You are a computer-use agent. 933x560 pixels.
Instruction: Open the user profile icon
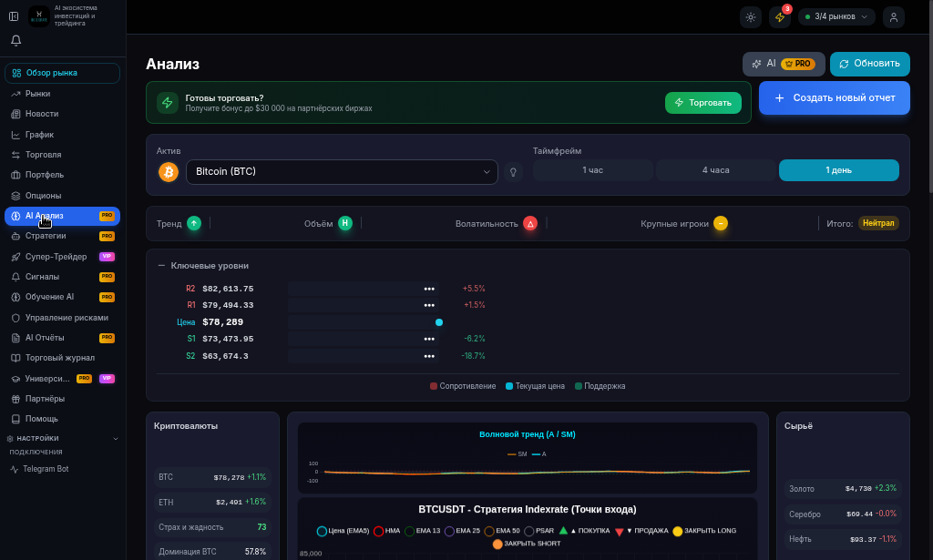click(x=893, y=16)
